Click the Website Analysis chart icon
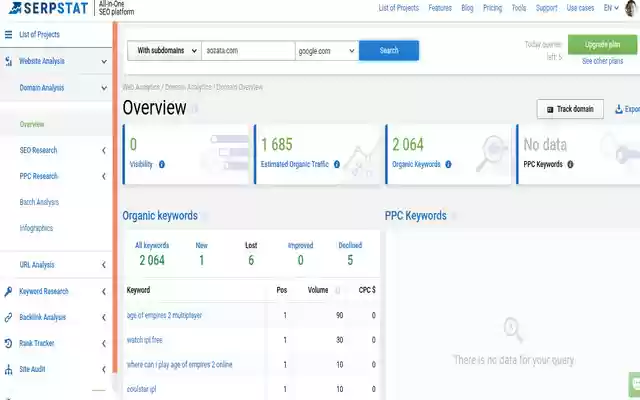640x400 pixels. coord(8,61)
